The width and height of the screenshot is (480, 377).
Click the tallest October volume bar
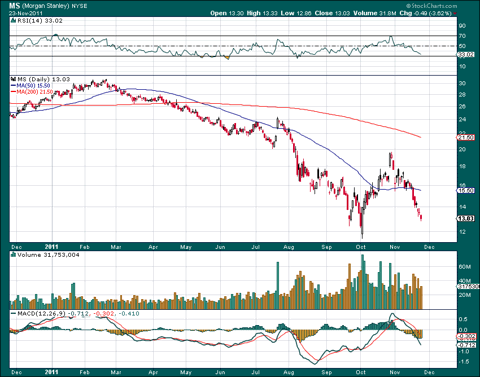point(363,282)
